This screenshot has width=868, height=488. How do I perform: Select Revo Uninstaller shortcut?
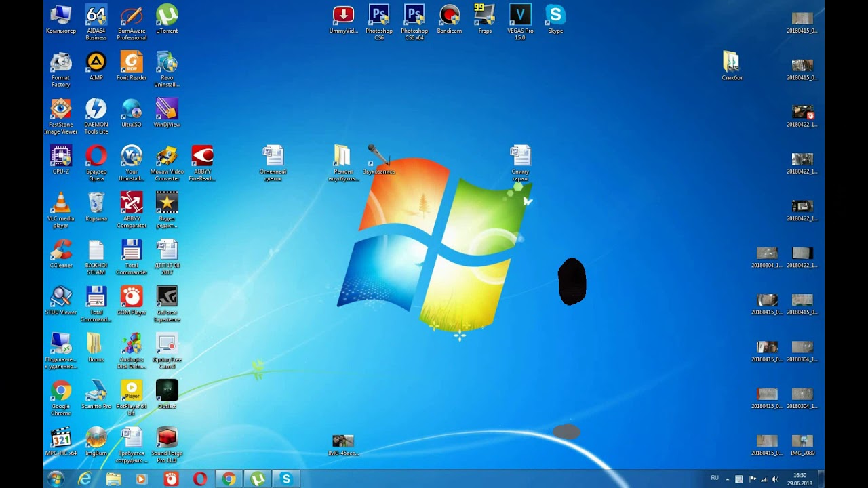pyautogui.click(x=167, y=69)
